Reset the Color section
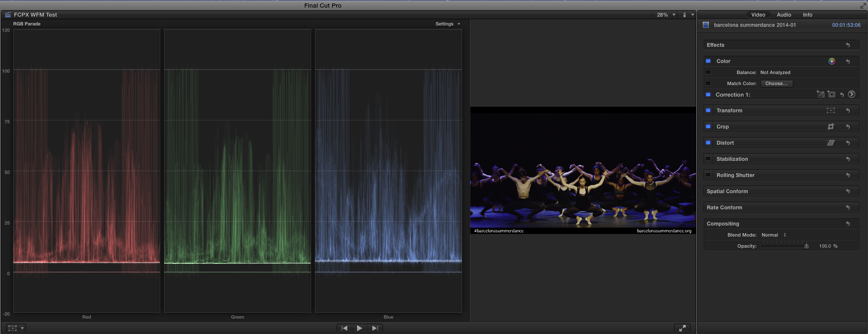The width and height of the screenshot is (868, 334). (848, 61)
